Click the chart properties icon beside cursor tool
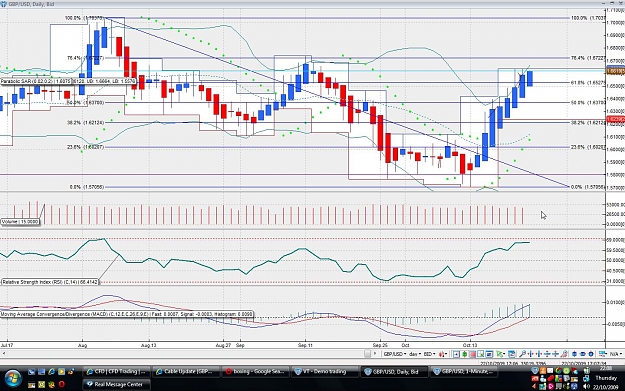This screenshot has width=625, height=391. [512, 354]
